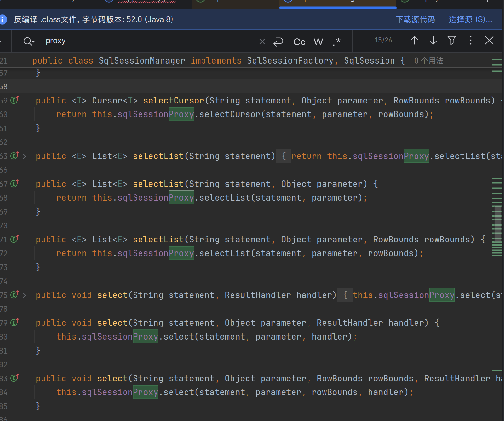The height and width of the screenshot is (421, 504).
Task: Click the implements gutter icon for selectCursor
Action: tap(15, 100)
